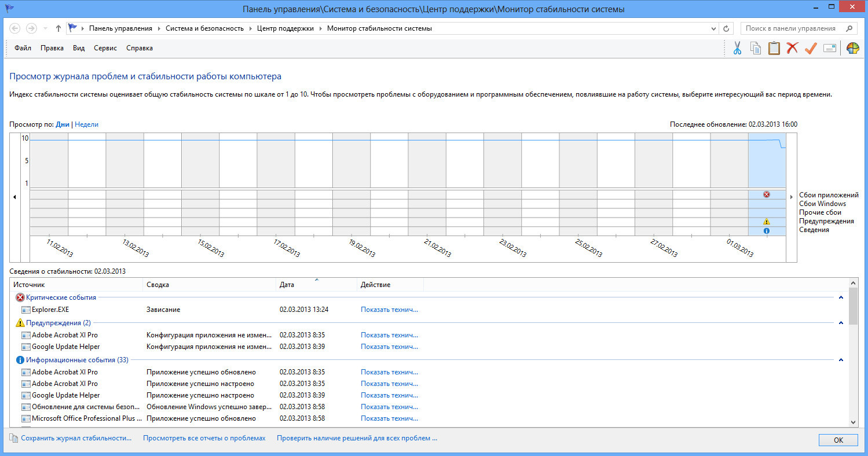This screenshot has height=456, width=868.
Task: Click the envelope icon in toolbar
Action: pyautogui.click(x=830, y=49)
